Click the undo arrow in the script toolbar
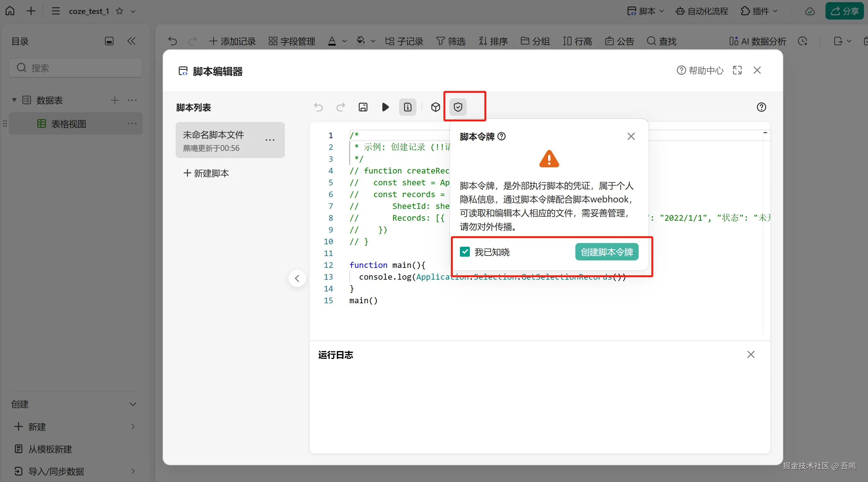The image size is (868, 482). pyautogui.click(x=318, y=107)
